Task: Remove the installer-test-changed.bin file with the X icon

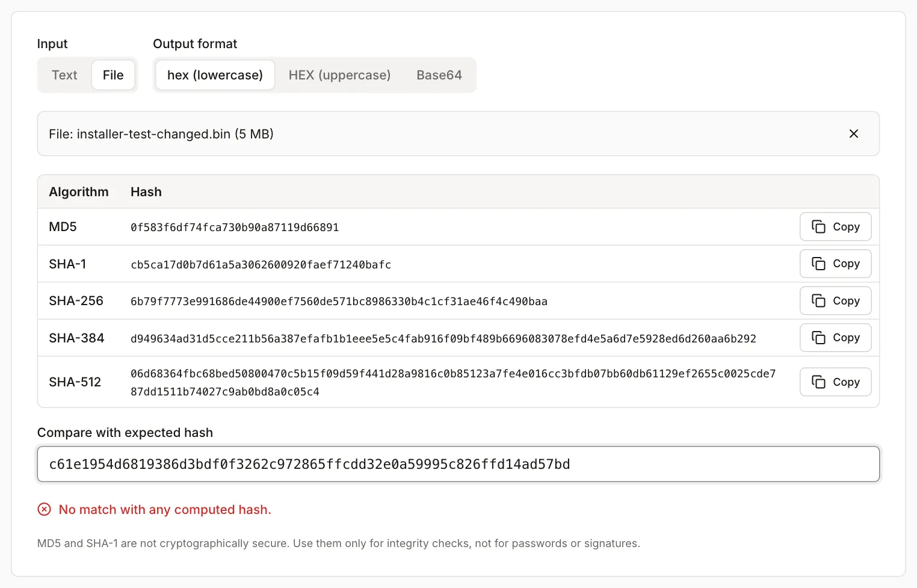Action: pyautogui.click(x=853, y=134)
